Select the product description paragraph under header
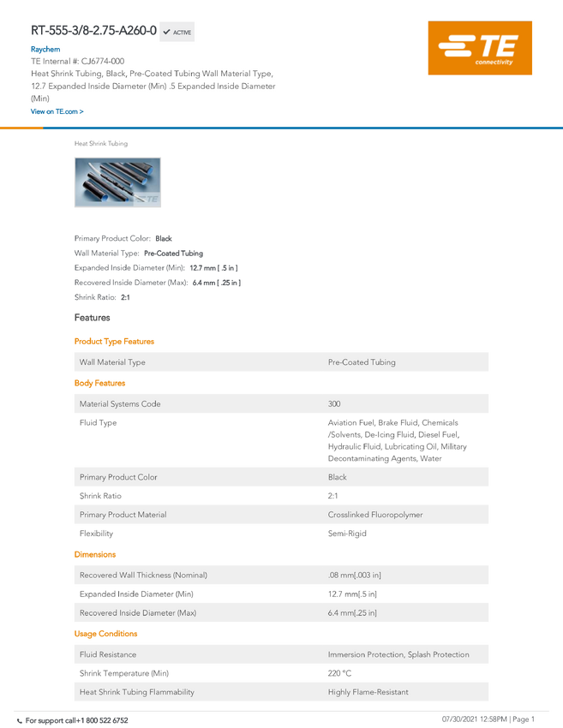Screen dimensions: 563x728 point(153,86)
